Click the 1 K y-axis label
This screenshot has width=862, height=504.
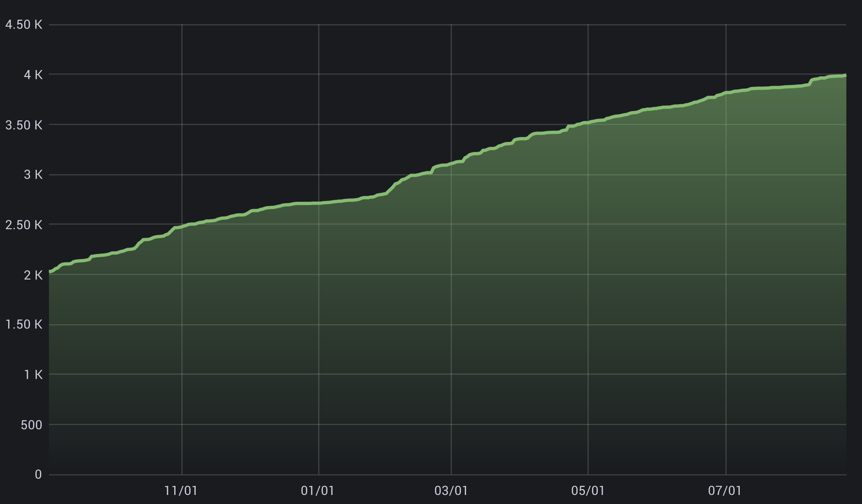coord(33,375)
